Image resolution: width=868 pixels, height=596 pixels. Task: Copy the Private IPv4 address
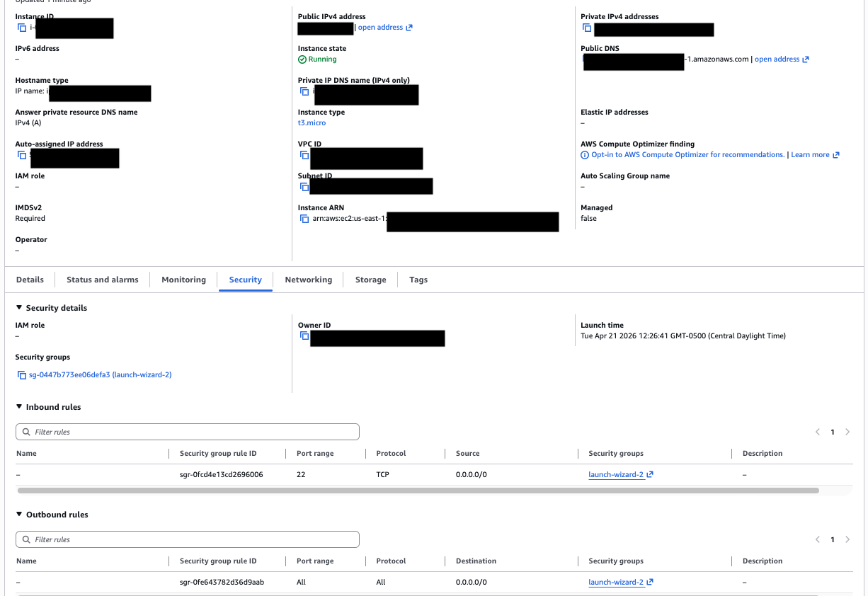[x=587, y=28]
